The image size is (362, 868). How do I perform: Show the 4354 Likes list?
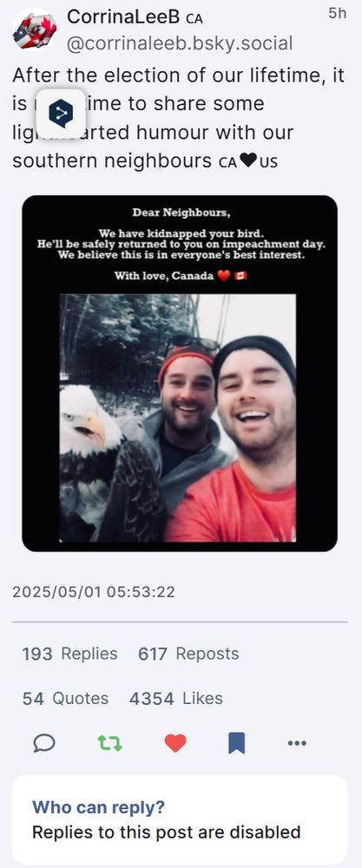176,699
